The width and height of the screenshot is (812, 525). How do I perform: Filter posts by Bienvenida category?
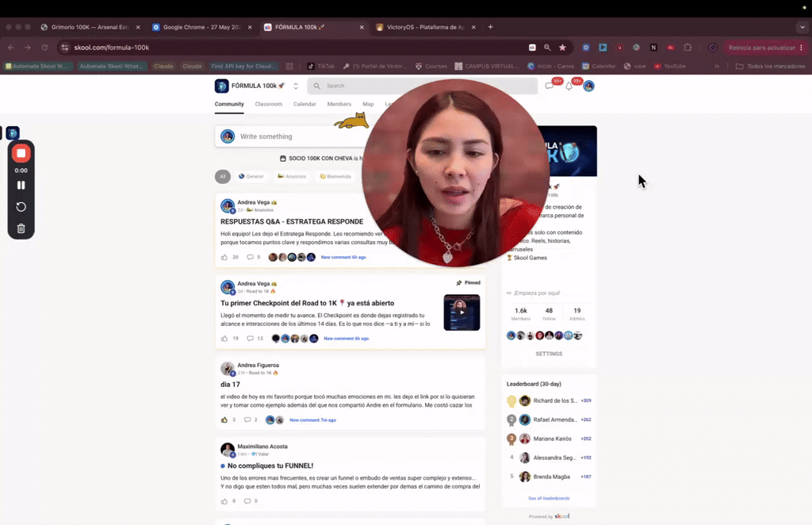[x=335, y=177]
